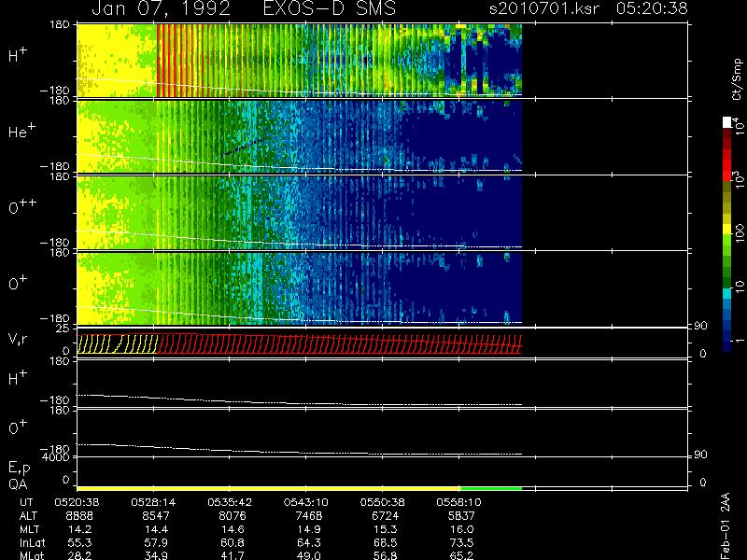Image resolution: width=747 pixels, height=560 pixels.
Task: Select UT value 0520:38
Action: click(x=79, y=502)
